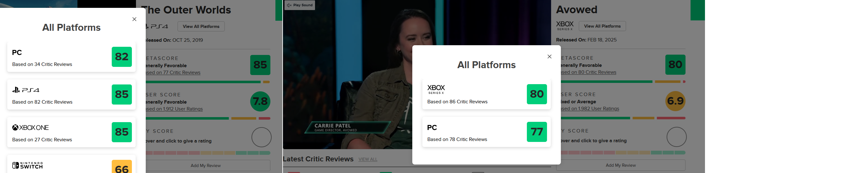This screenshot has height=173, width=868.
Task: Open 1,982 User Ratings link
Action: (590, 109)
